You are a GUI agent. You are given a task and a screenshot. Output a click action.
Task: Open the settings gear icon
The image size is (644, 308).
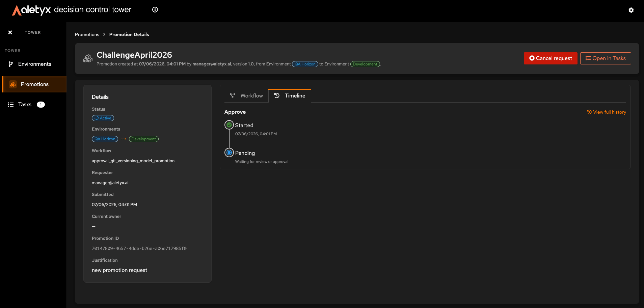coord(631,10)
